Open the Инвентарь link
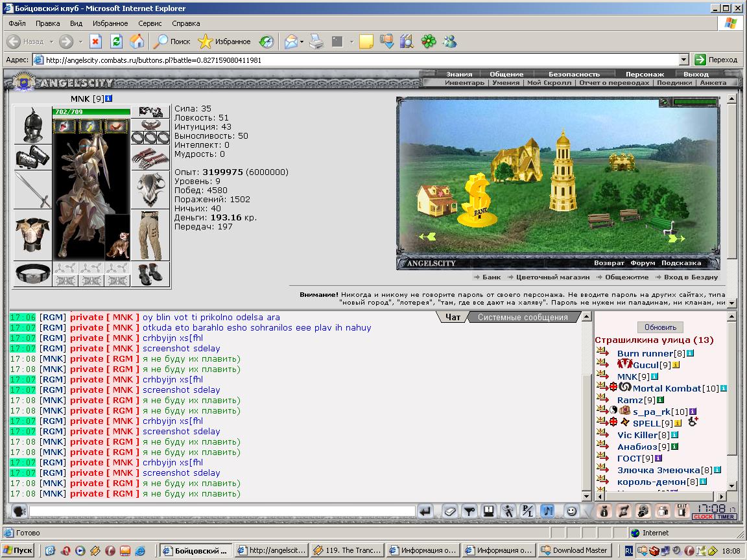 click(x=464, y=82)
